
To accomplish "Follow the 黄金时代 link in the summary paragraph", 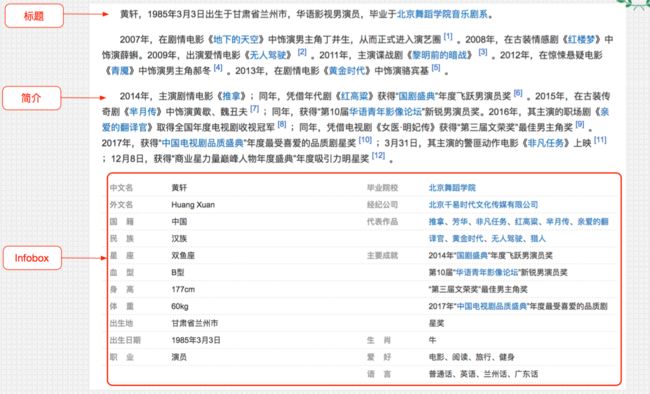I will click(x=347, y=71).
